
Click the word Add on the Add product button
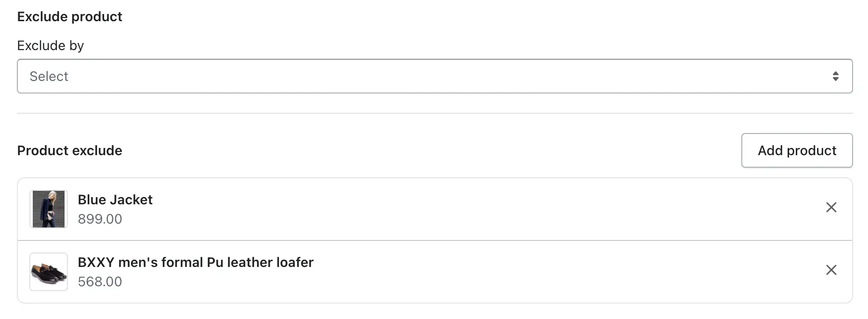[770, 150]
